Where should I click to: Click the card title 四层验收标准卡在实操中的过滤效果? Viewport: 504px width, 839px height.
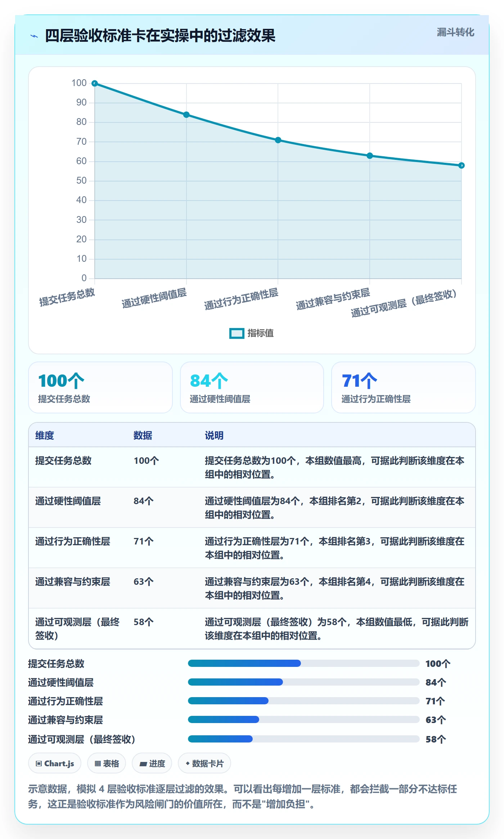(160, 36)
